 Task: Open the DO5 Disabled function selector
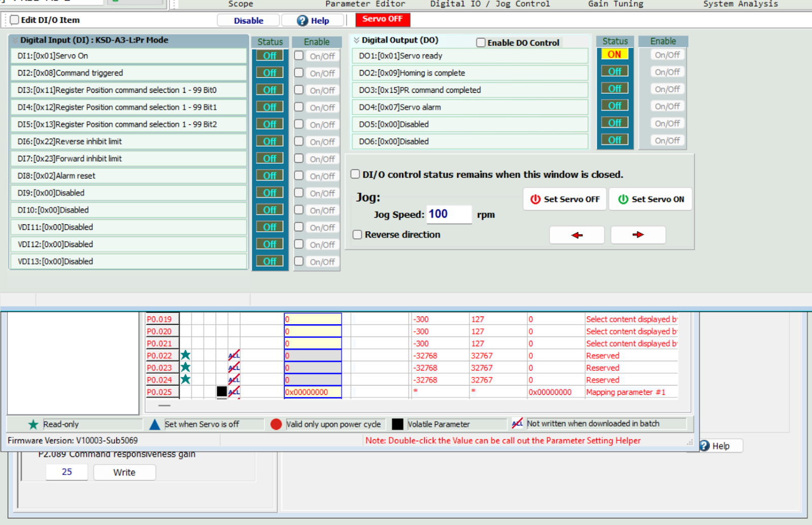pos(470,124)
